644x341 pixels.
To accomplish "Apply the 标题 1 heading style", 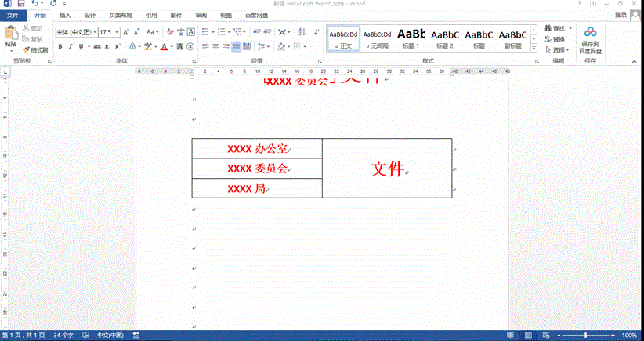I will click(411, 38).
